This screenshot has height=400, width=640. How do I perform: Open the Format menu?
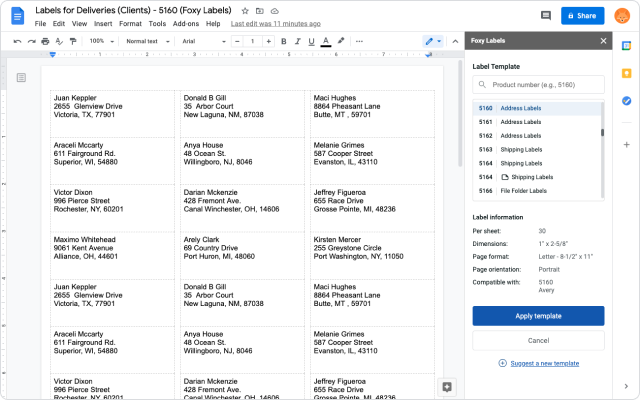click(130, 24)
